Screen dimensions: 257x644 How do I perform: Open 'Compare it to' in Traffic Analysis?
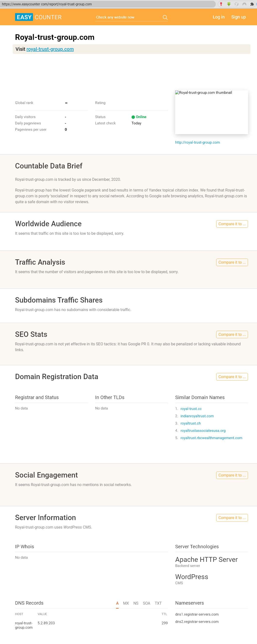point(232,262)
